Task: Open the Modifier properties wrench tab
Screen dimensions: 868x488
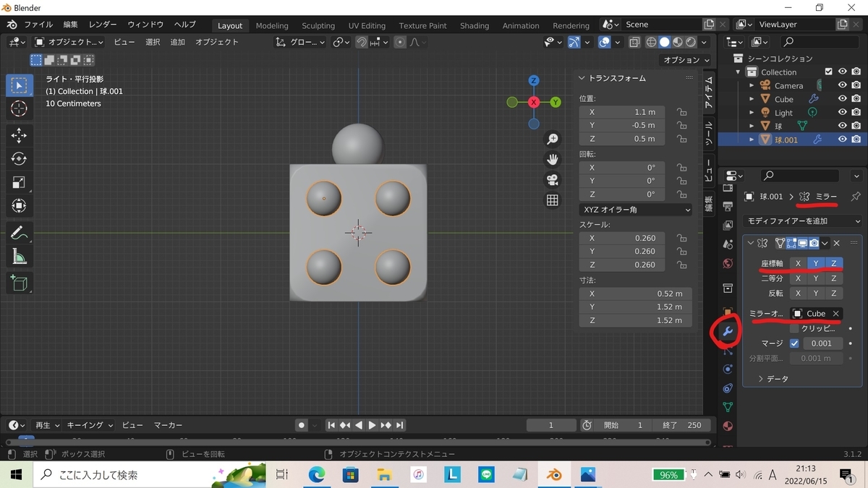Action: (x=728, y=332)
